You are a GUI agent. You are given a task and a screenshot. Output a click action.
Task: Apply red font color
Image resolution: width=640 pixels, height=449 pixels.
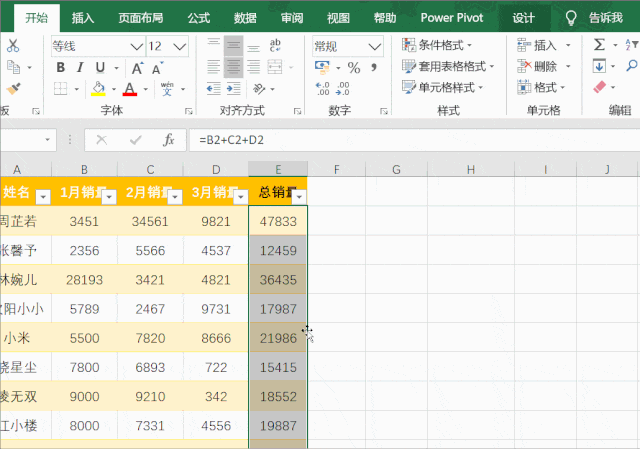point(129,89)
